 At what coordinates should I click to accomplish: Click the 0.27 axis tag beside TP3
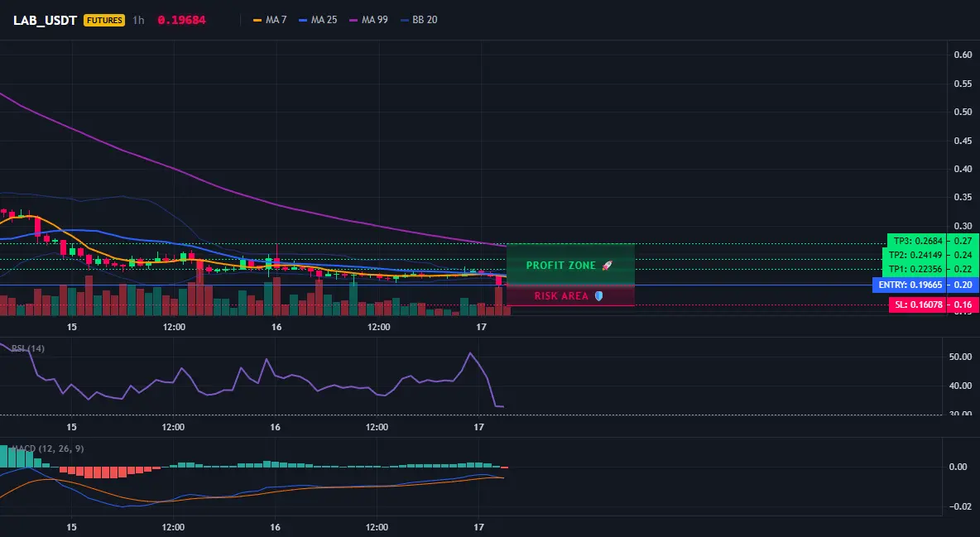(963, 241)
